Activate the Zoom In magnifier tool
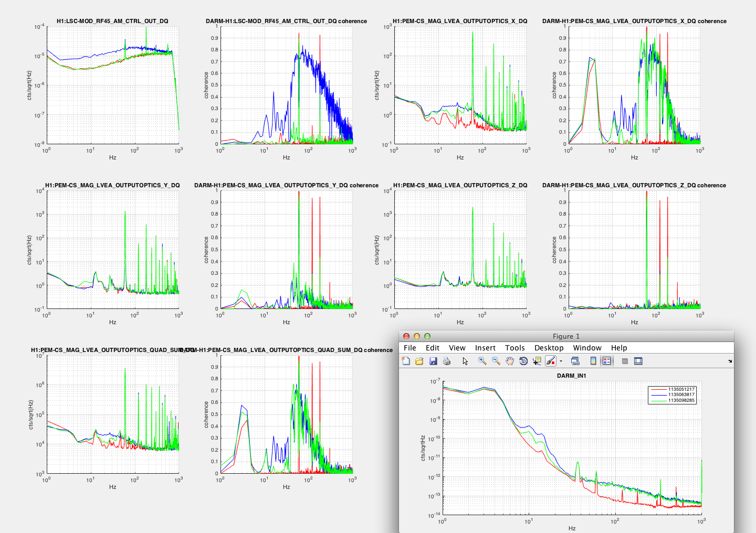This screenshot has height=533, width=756. click(482, 361)
